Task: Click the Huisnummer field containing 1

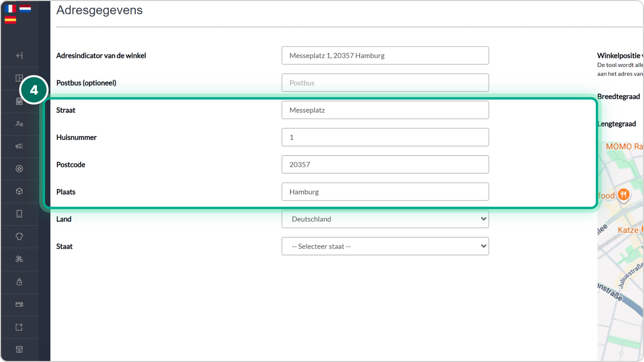Action: pos(385,137)
